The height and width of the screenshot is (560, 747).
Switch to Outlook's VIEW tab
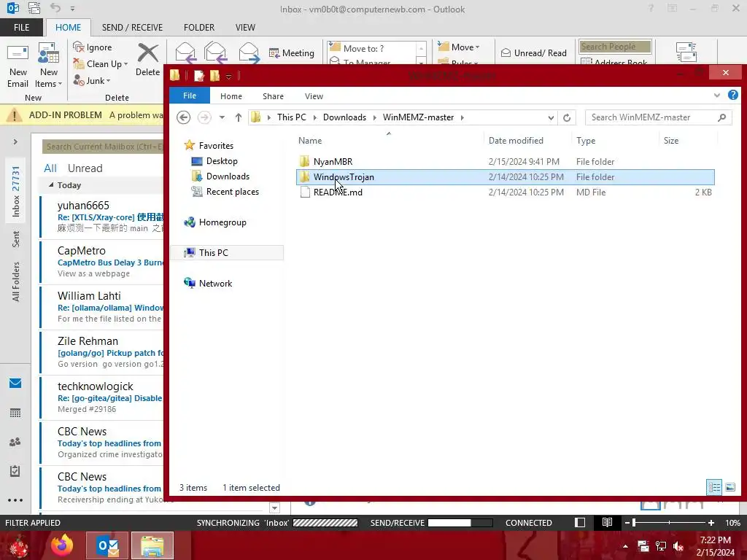pos(245,28)
